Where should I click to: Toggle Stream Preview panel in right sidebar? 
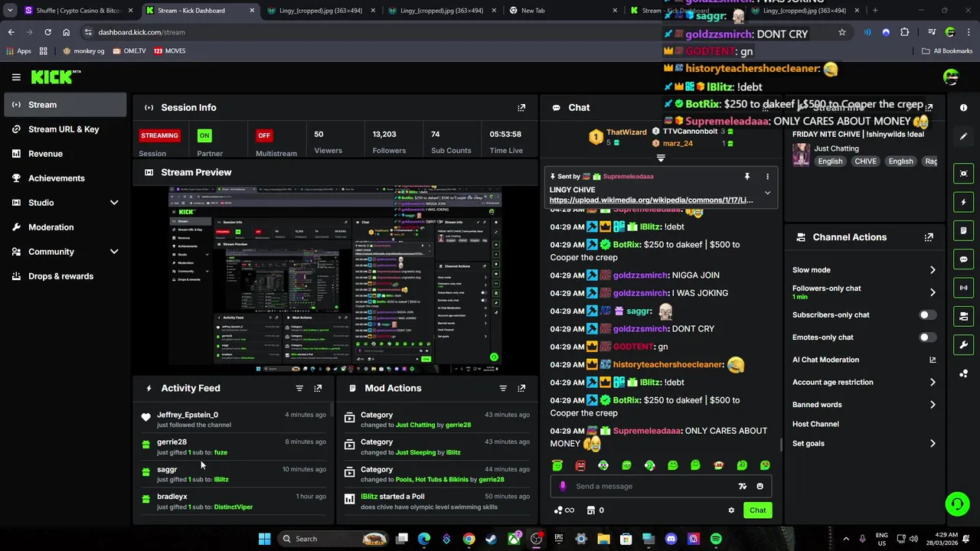(x=964, y=174)
